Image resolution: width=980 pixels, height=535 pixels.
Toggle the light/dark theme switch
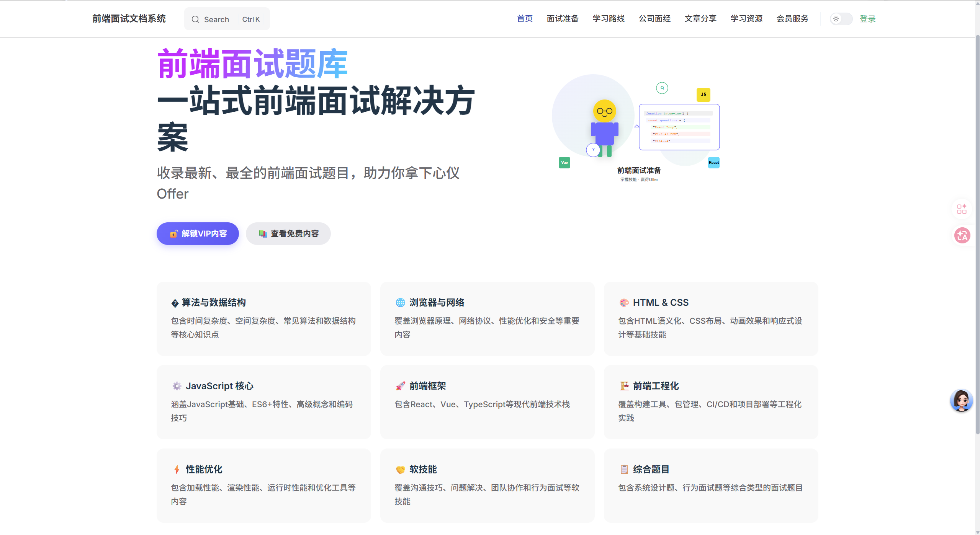[x=841, y=19]
